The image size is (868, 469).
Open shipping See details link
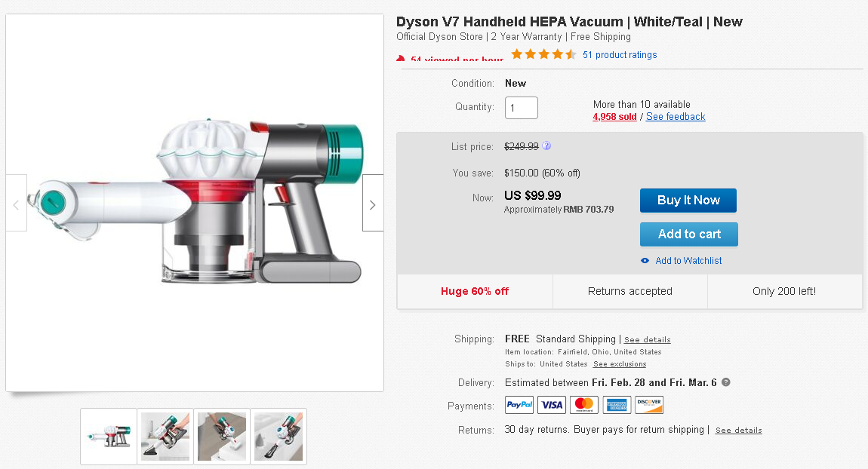coord(647,340)
